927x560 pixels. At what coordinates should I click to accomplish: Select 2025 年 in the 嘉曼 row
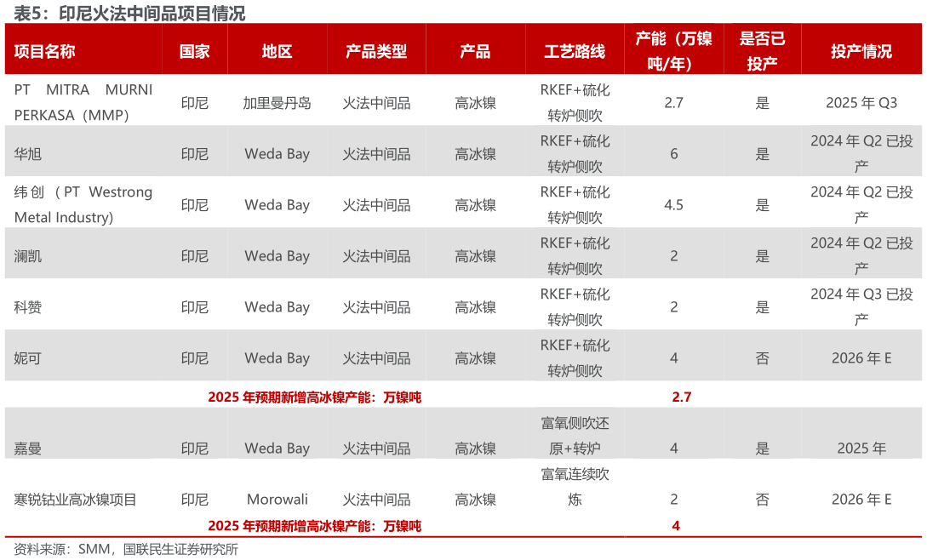861,449
